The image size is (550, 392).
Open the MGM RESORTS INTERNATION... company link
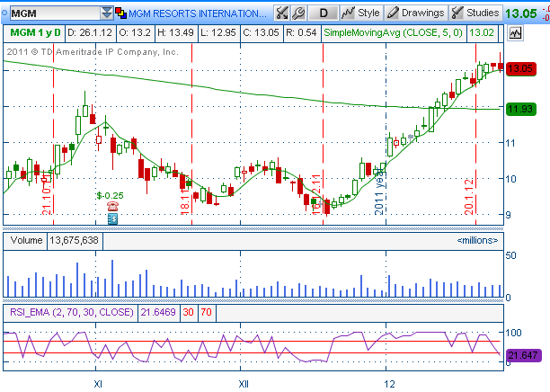[198, 13]
